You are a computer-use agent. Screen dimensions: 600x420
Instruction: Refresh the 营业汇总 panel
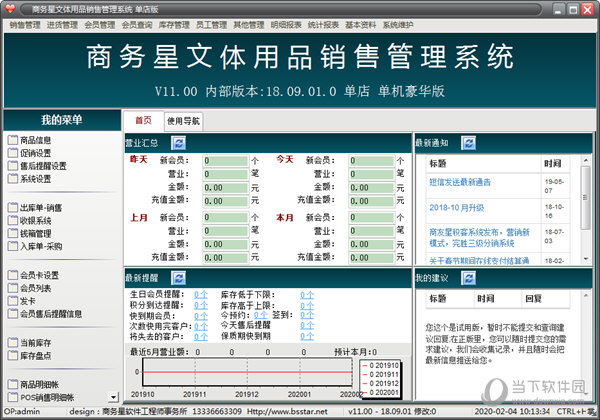(178, 143)
